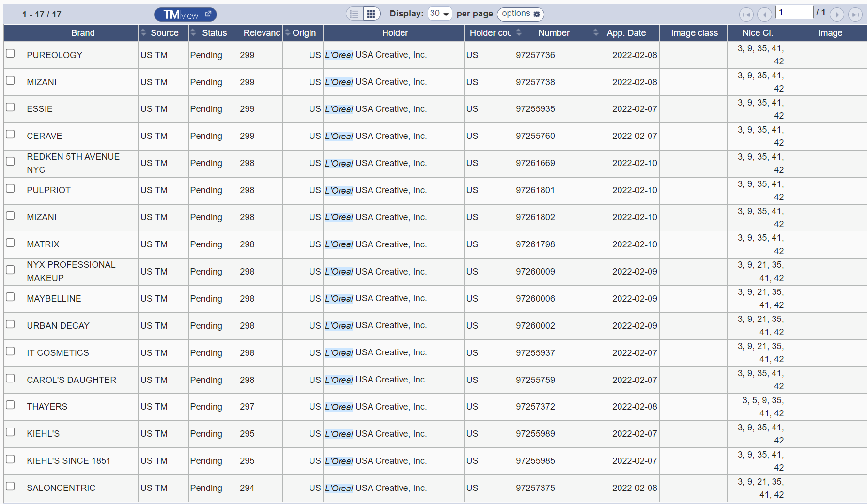Sort by Number column header
Image resolution: width=867 pixels, height=504 pixels.
[x=553, y=33]
